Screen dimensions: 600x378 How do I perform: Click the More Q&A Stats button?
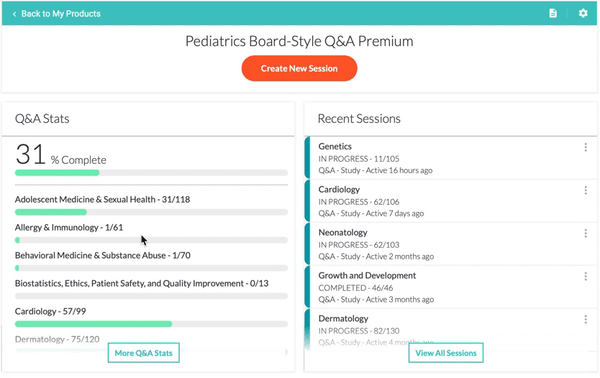click(x=143, y=353)
